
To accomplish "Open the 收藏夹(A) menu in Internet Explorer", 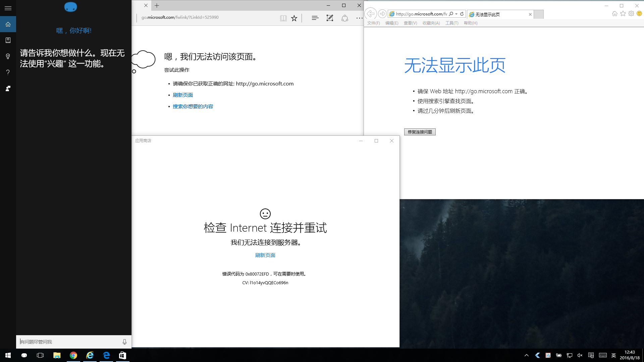I will (x=431, y=23).
